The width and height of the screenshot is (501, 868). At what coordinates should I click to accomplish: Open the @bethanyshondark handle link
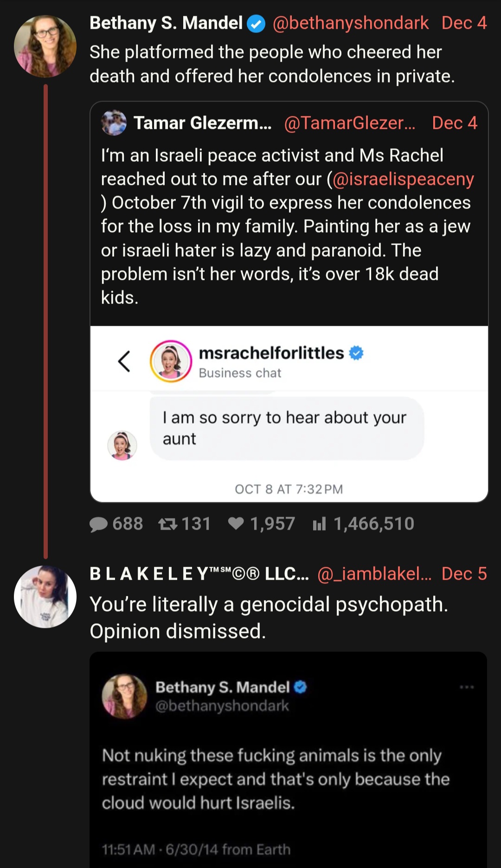pos(350,23)
